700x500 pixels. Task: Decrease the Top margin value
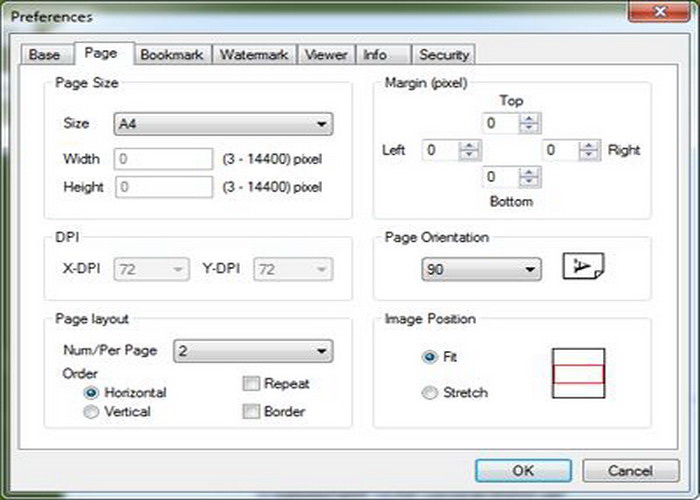tap(529, 128)
